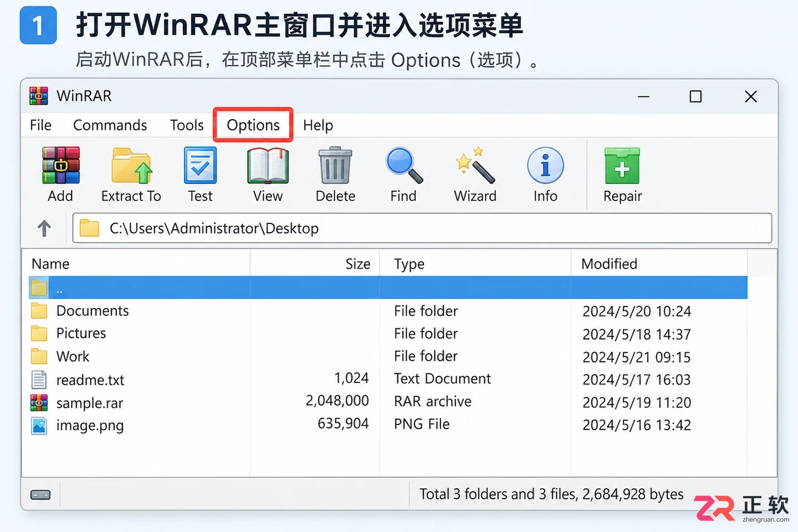
Task: Select the parent directory '..' row
Action: pyautogui.click(x=388, y=288)
